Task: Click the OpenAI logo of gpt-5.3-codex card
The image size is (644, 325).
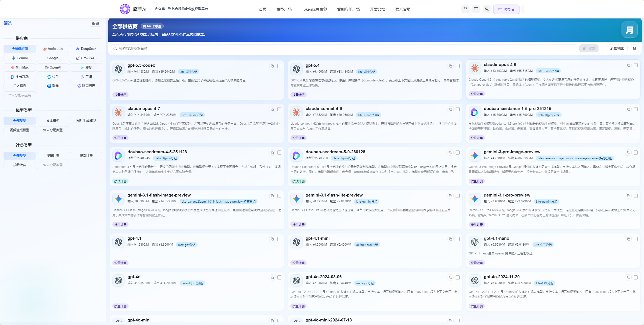Action: point(118,69)
